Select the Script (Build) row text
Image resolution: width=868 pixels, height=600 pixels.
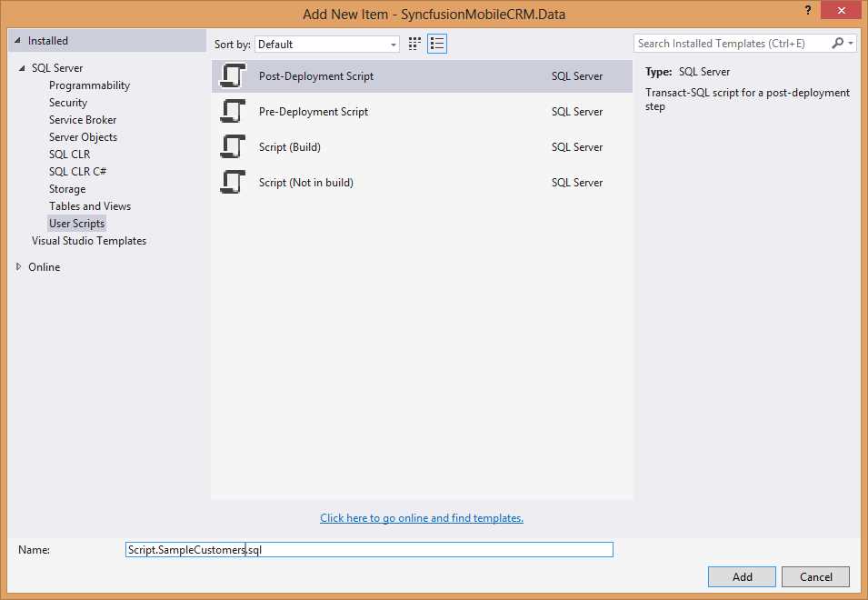(x=290, y=146)
